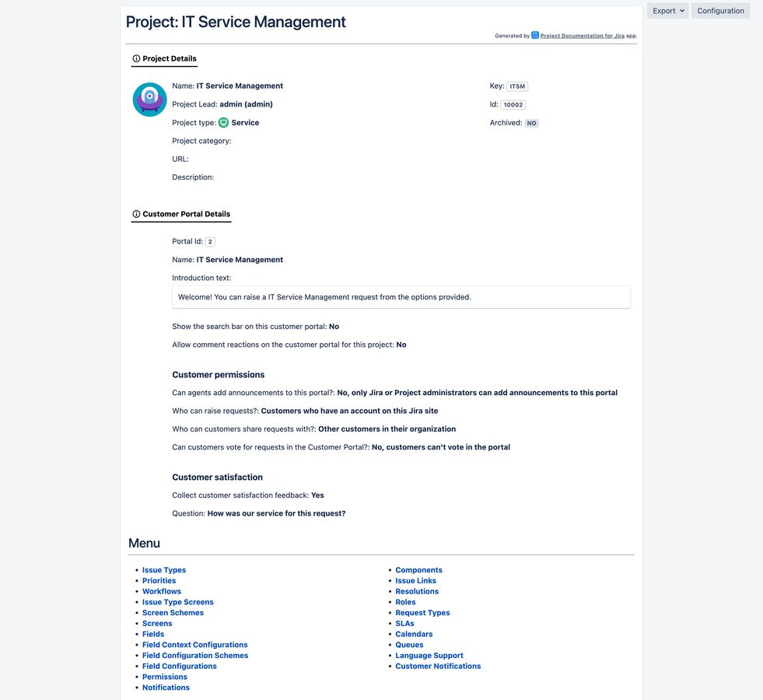Click the Menu section heading
Screen dimensions: 763x700
click(144, 544)
